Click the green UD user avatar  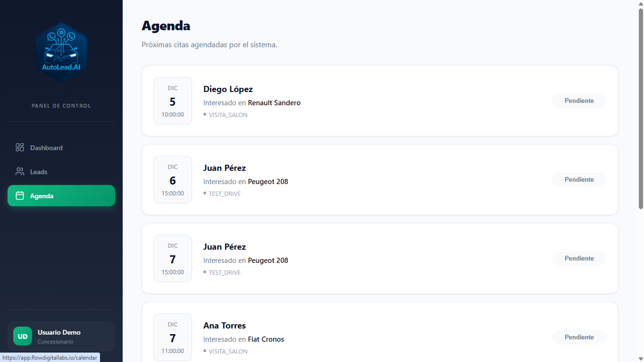[23, 336]
